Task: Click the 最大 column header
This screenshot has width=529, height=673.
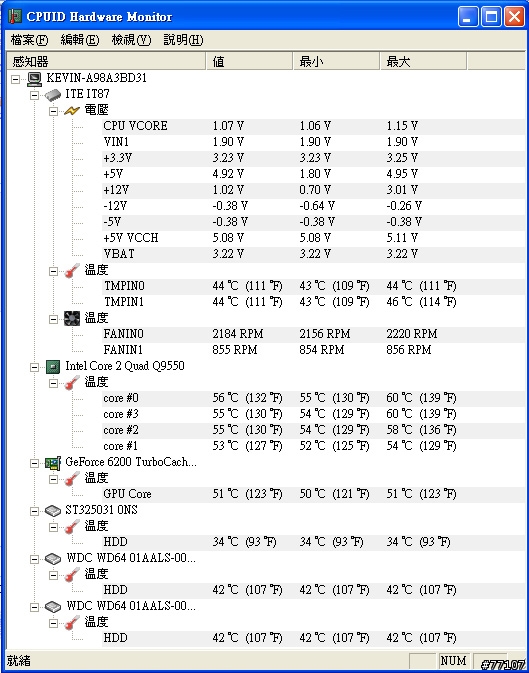Action: pyautogui.click(x=423, y=61)
